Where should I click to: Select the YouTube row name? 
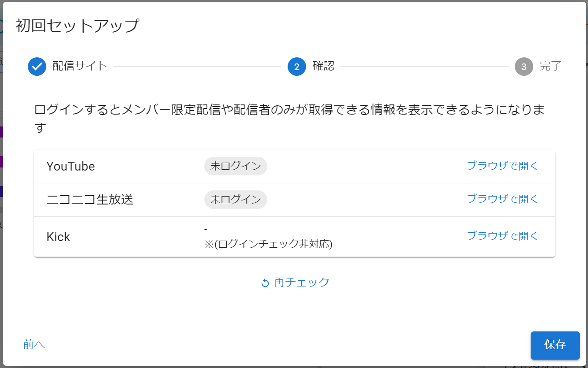click(x=71, y=167)
